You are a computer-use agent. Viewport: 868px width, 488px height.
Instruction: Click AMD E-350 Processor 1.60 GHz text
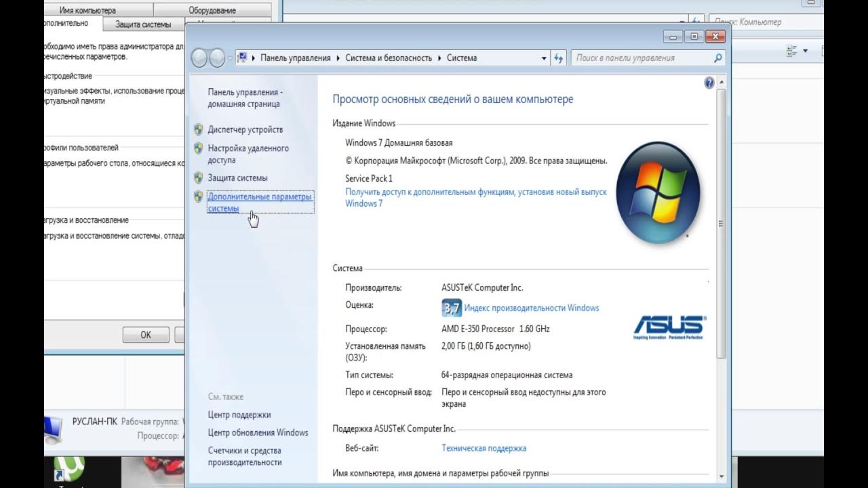(496, 329)
